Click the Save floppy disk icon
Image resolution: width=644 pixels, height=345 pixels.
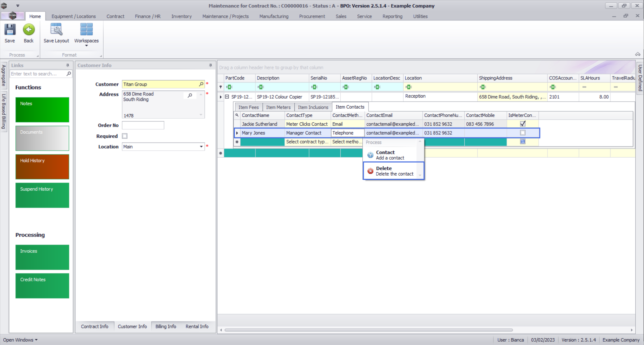[10, 30]
